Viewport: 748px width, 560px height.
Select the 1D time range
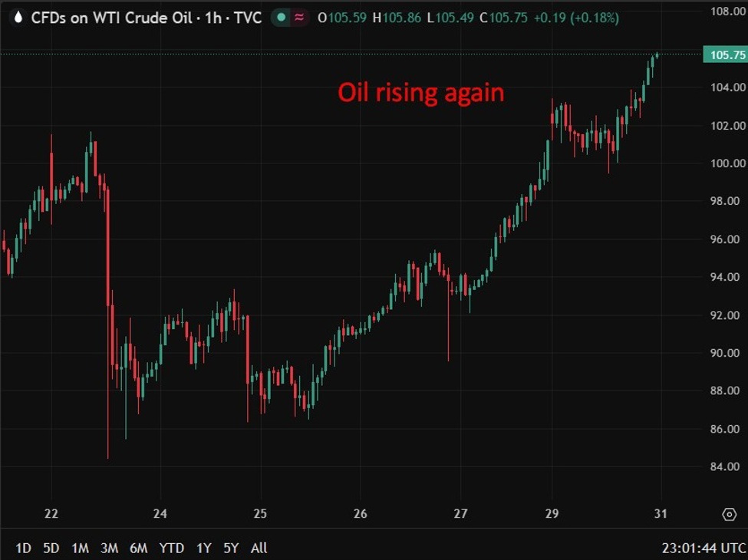pyautogui.click(x=24, y=548)
